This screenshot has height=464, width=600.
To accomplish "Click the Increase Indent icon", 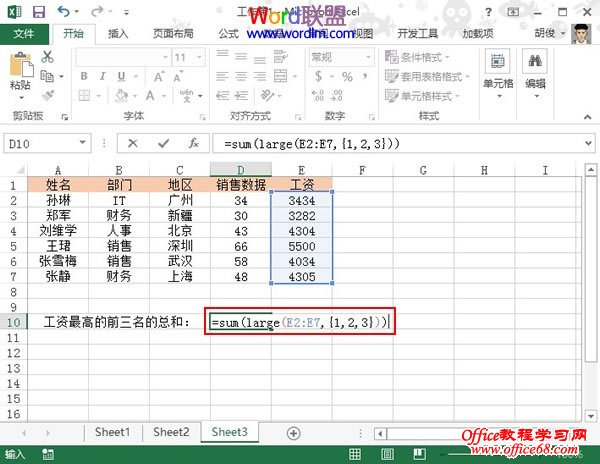I will 241,95.
